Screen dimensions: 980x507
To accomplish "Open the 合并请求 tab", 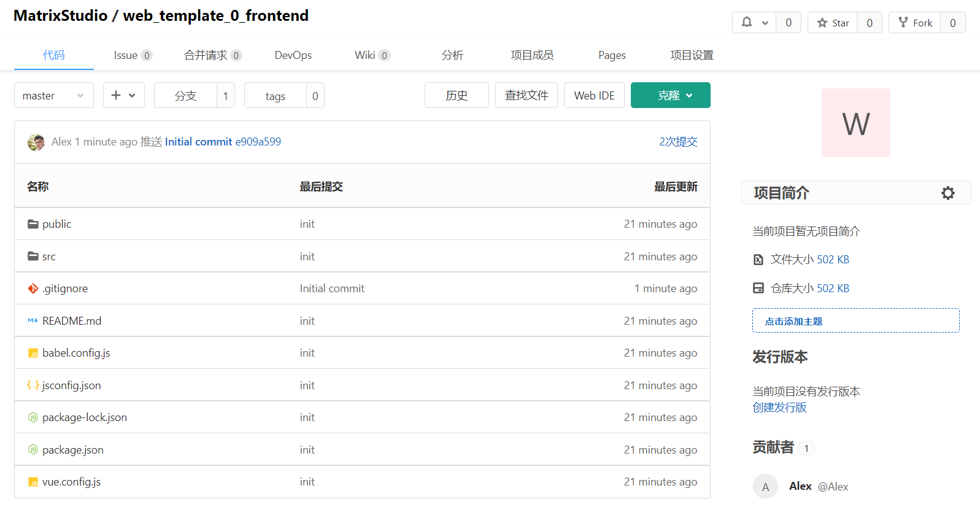I will coord(213,55).
